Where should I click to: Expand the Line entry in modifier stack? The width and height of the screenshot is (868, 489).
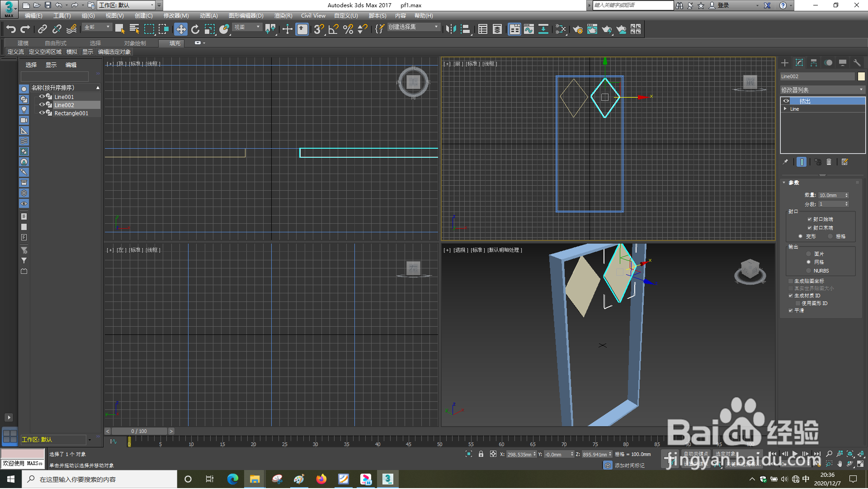coord(785,109)
